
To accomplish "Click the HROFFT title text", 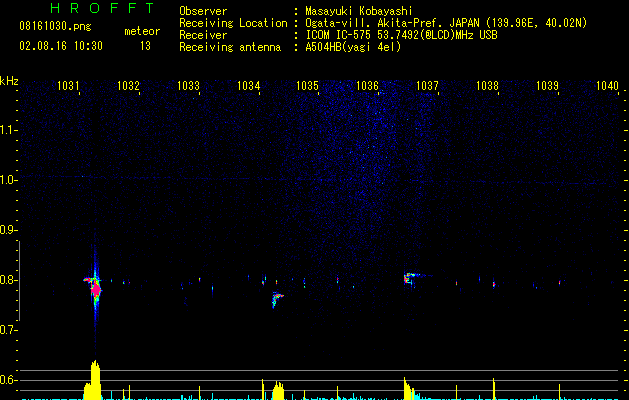I will [x=102, y=8].
